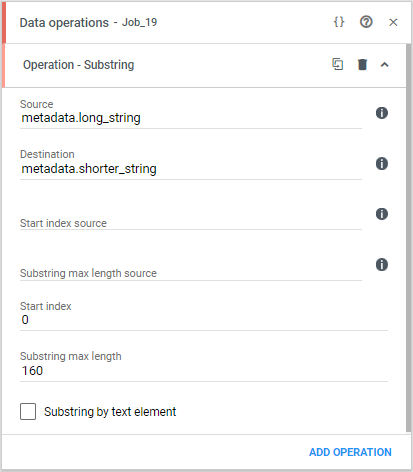Enable Substring by text element checkbox
This screenshot has width=413, height=472.
28,411
